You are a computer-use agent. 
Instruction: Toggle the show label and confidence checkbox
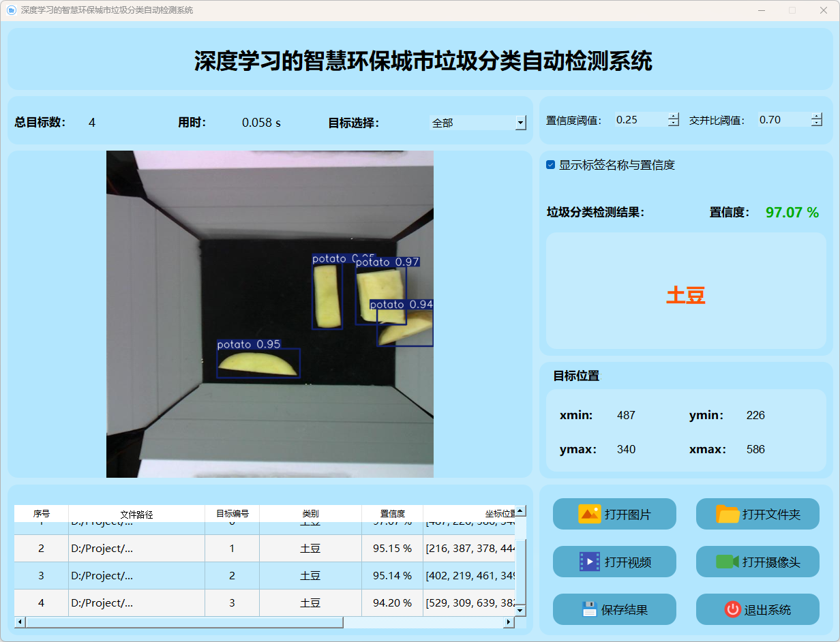coord(551,165)
